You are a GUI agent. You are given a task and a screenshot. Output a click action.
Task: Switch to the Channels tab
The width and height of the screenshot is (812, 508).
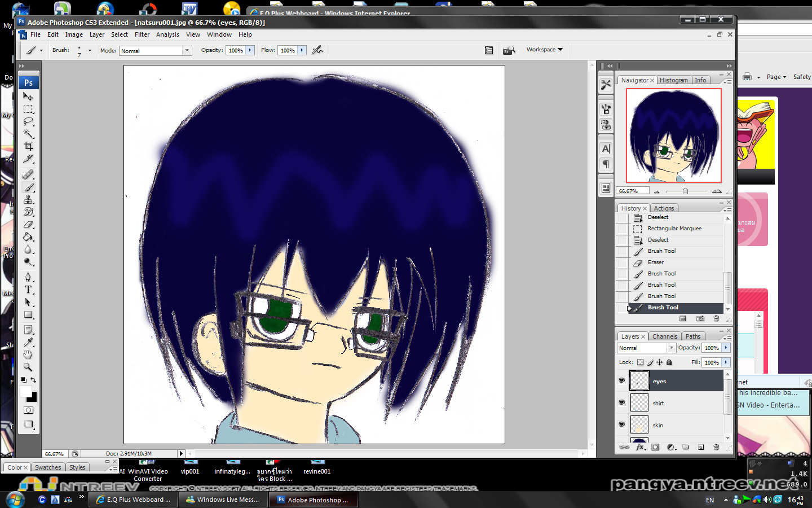click(665, 336)
